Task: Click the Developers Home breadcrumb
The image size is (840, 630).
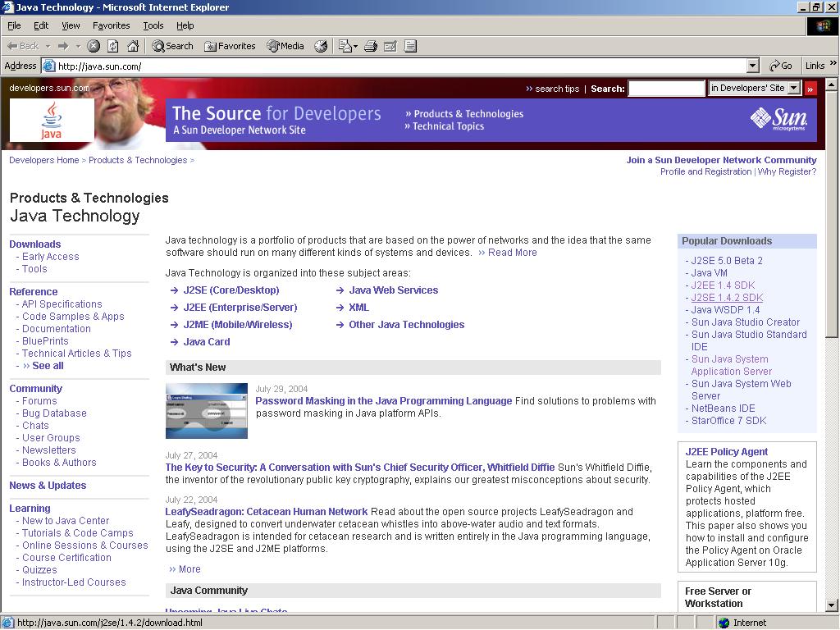Action: pos(44,160)
